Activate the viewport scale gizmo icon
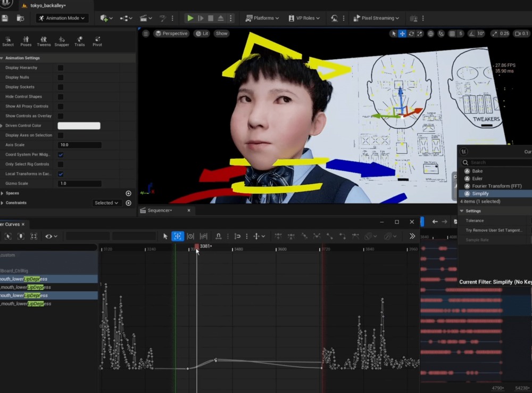Screen dimensions: 532x393 [x=420, y=34]
